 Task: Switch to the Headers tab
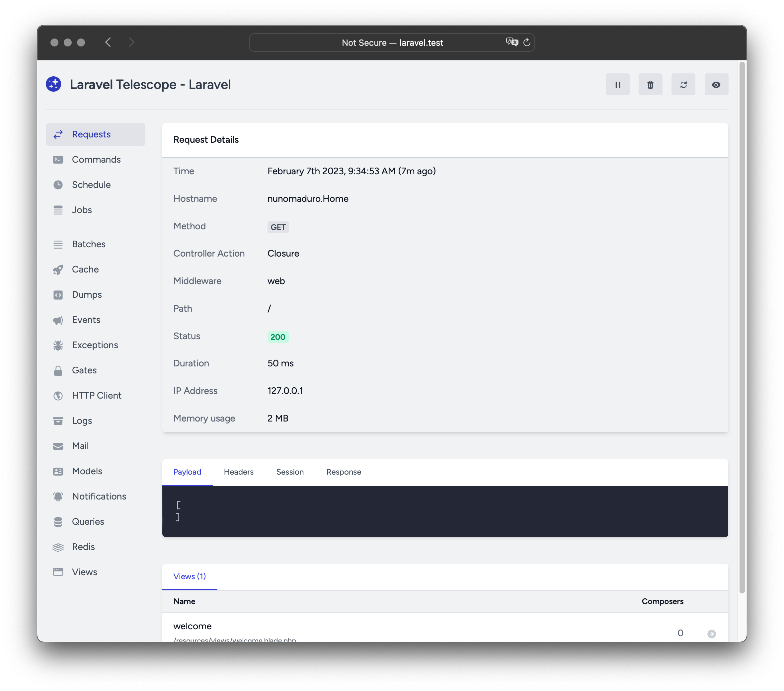pyautogui.click(x=238, y=472)
